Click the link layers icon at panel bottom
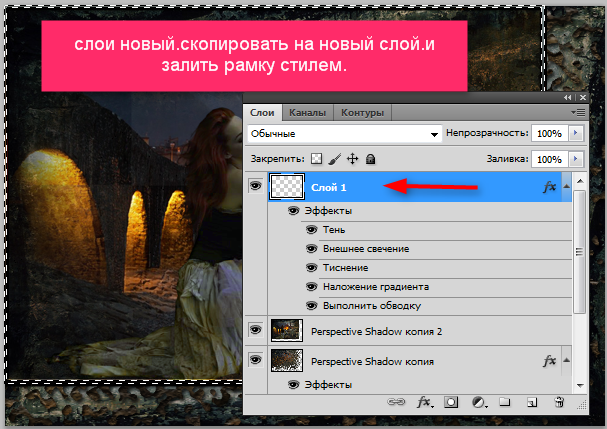 click(396, 402)
